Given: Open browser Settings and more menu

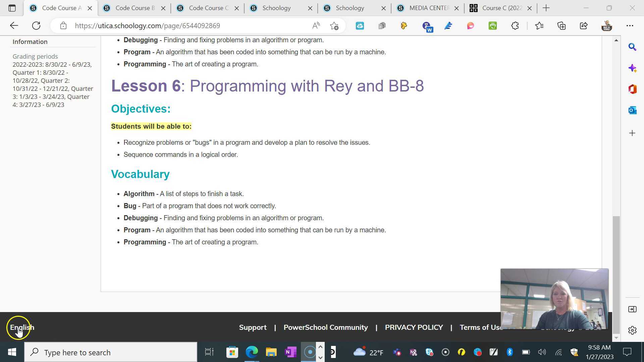Looking at the screenshot, I should pos(630,26).
